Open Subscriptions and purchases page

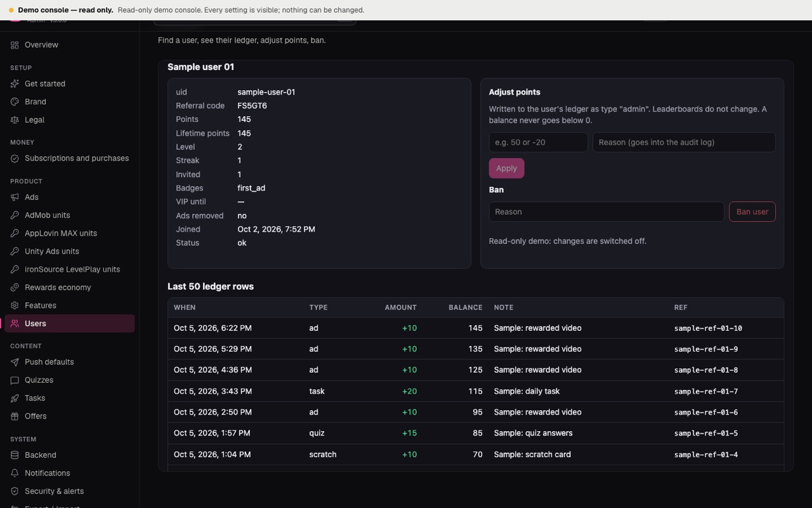(70, 159)
